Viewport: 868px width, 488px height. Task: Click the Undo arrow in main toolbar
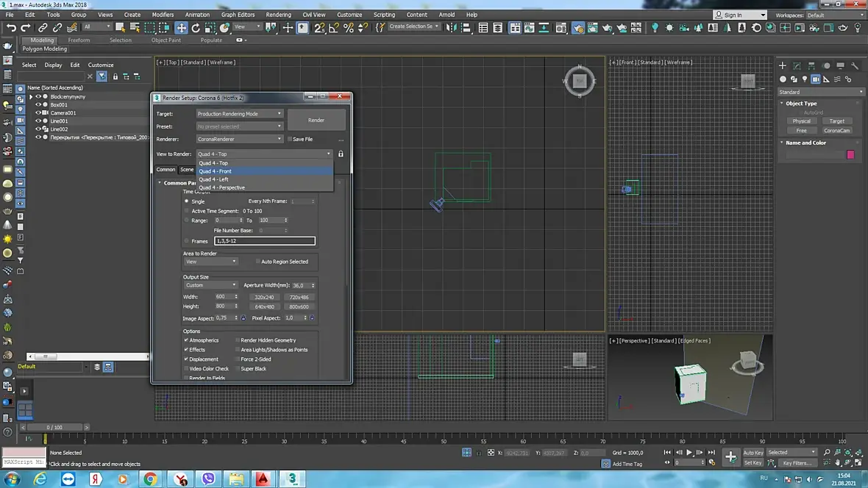[11, 27]
